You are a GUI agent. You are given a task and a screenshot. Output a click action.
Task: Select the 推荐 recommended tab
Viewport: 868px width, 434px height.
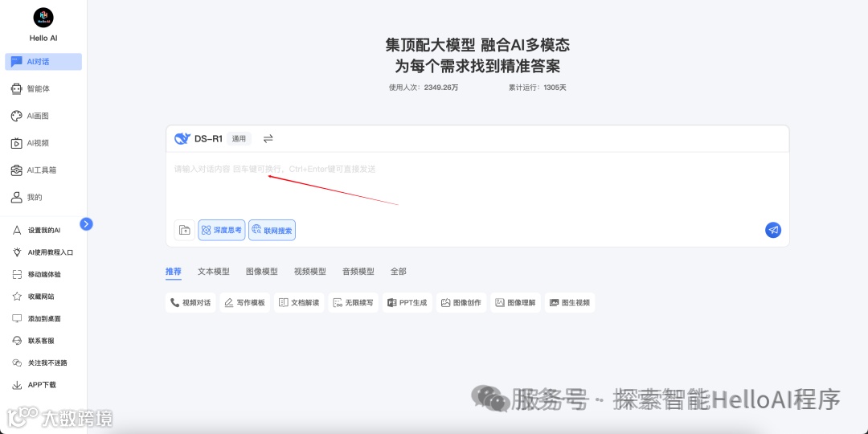pyautogui.click(x=174, y=272)
